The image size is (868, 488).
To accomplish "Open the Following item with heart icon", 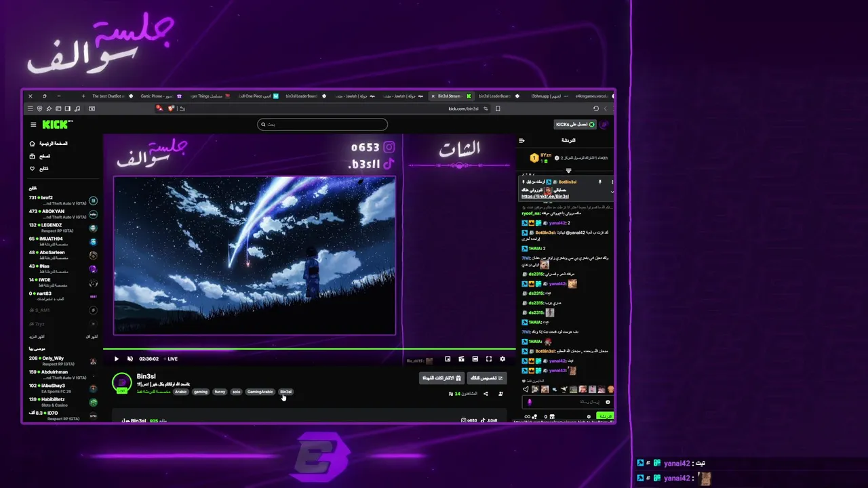I will [39, 168].
